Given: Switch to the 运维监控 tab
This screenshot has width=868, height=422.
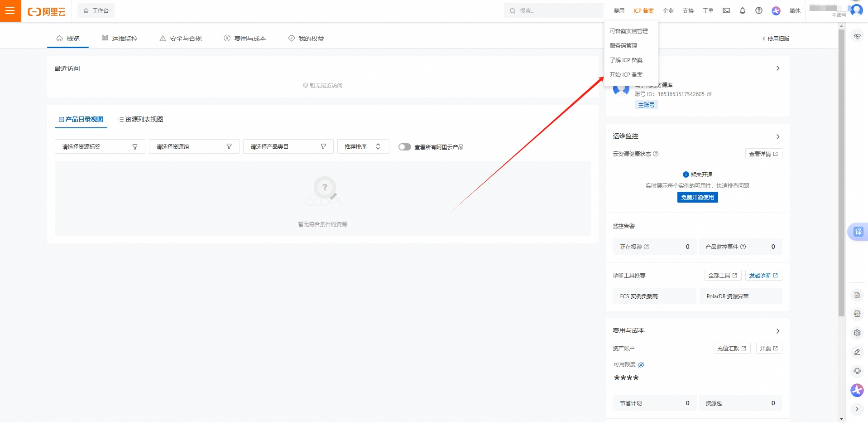Looking at the screenshot, I should pos(119,39).
